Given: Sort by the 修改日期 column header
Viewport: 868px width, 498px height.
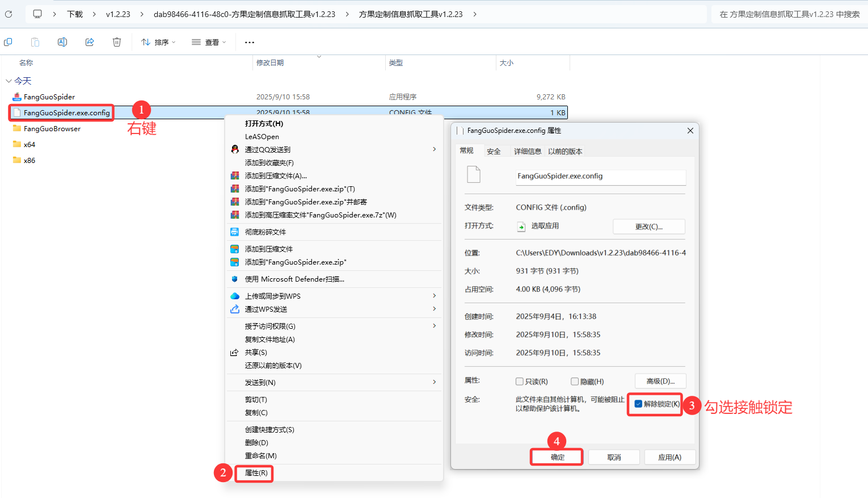Looking at the screenshot, I should pos(270,63).
